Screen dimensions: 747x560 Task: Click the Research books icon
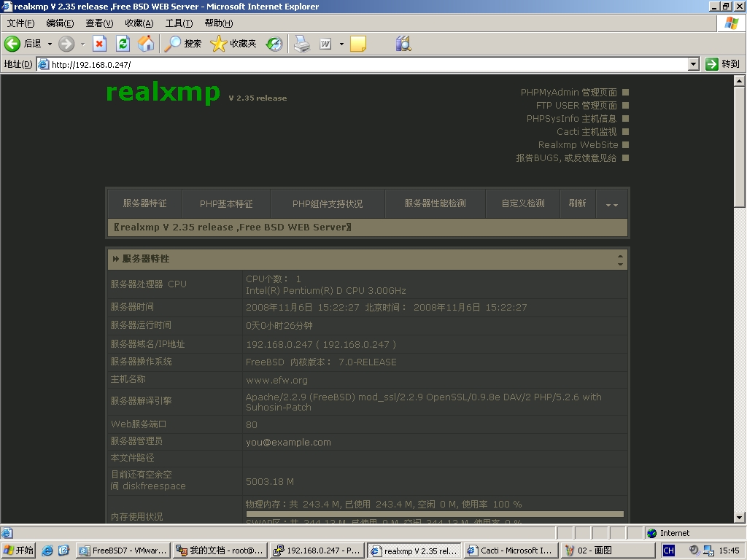(x=403, y=44)
